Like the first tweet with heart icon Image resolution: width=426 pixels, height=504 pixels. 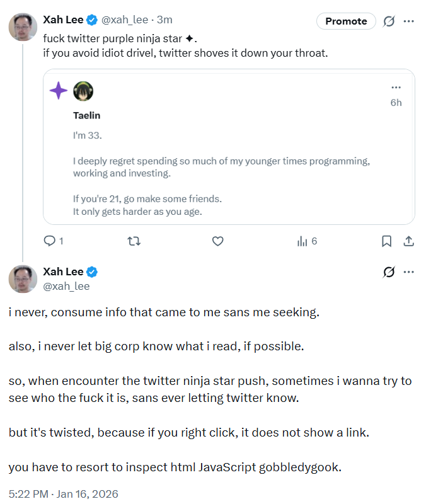(218, 241)
